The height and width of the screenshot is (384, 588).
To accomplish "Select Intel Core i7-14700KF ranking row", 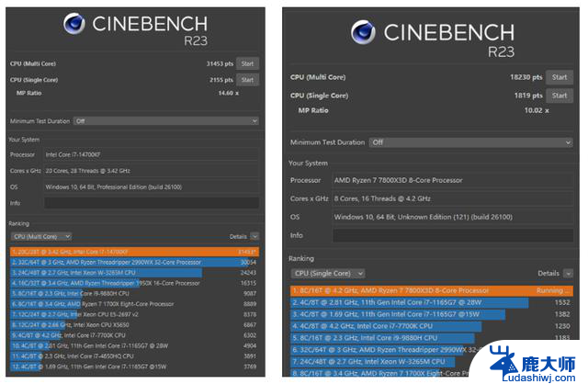I will coord(135,252).
